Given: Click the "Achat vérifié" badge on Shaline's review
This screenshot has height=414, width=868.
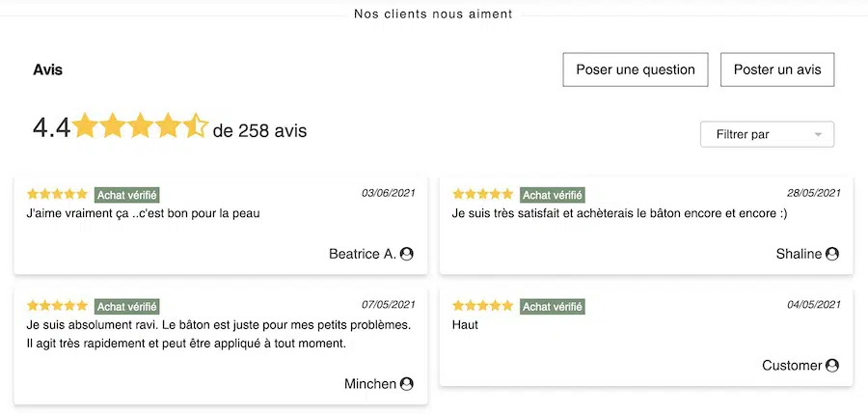Looking at the screenshot, I should click(x=552, y=195).
